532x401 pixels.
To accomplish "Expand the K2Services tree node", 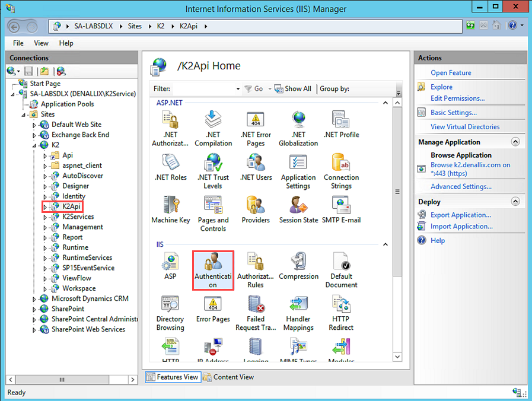I will click(x=45, y=217).
